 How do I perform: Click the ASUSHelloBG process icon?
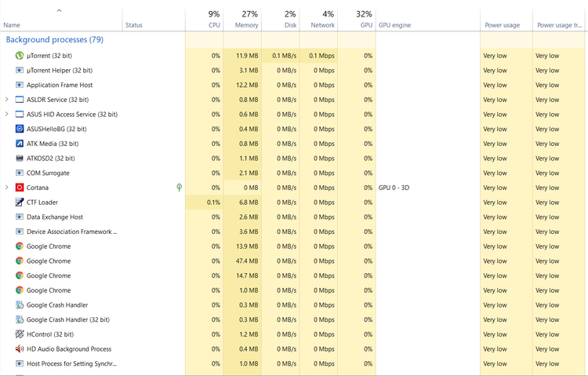[x=20, y=129]
